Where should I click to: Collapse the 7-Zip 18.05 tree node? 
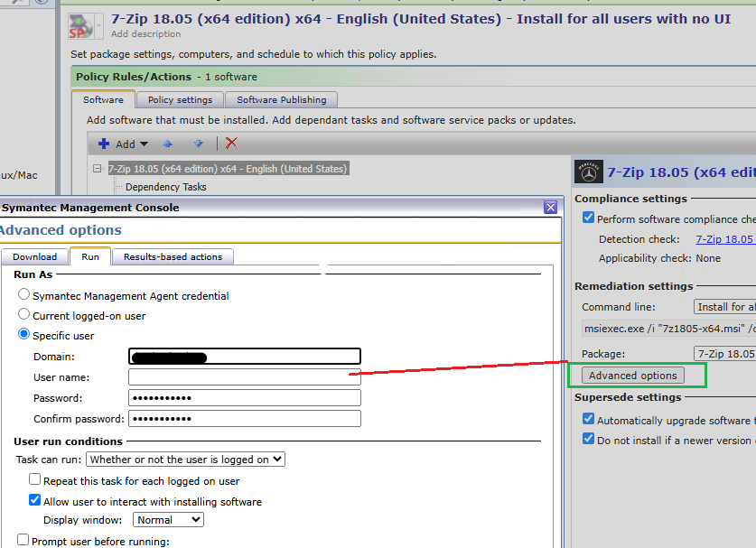coord(98,169)
